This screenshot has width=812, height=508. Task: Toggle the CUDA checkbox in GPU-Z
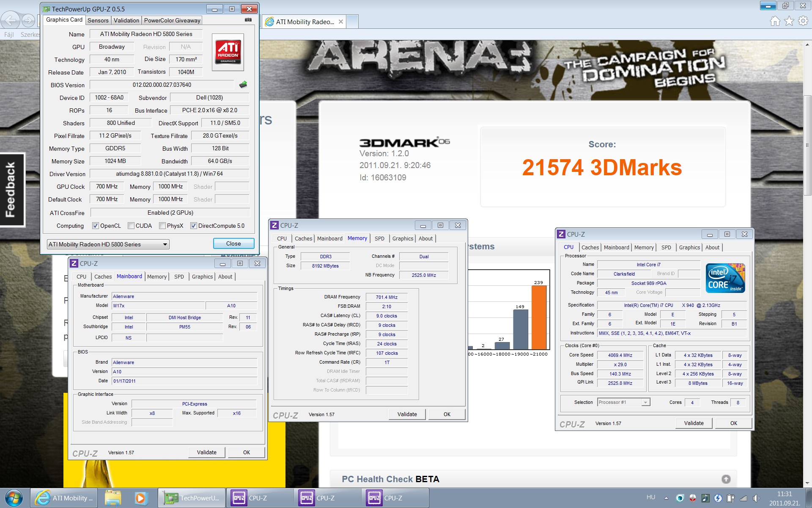[131, 226]
